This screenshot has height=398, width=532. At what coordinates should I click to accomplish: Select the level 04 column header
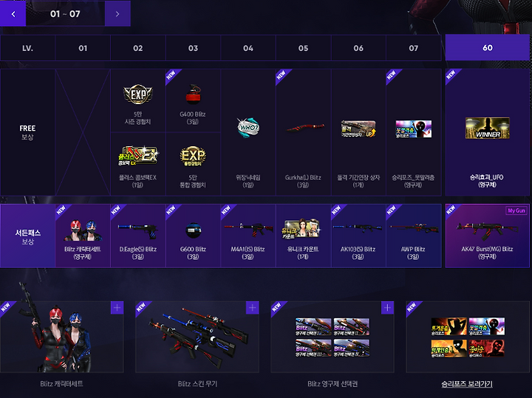coord(248,48)
